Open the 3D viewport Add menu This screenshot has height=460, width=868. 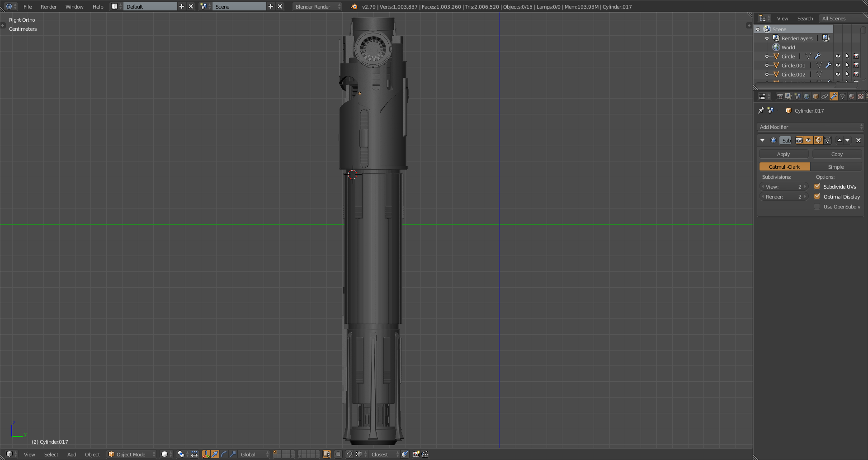[x=71, y=454]
